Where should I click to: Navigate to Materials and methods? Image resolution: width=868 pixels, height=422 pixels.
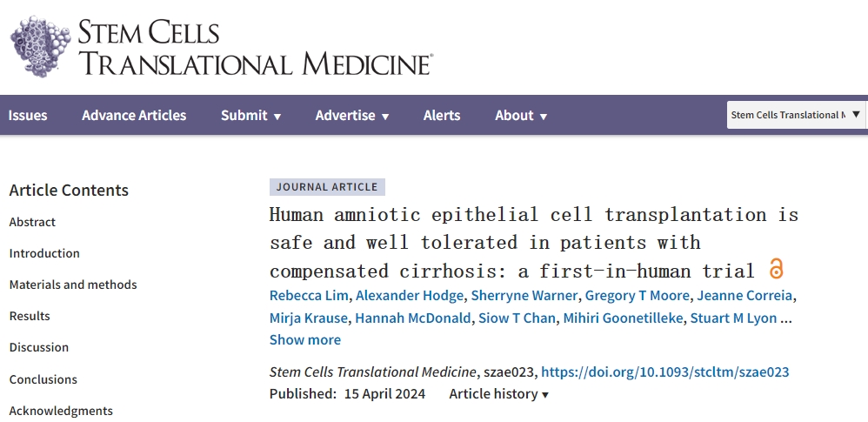pos(73,285)
